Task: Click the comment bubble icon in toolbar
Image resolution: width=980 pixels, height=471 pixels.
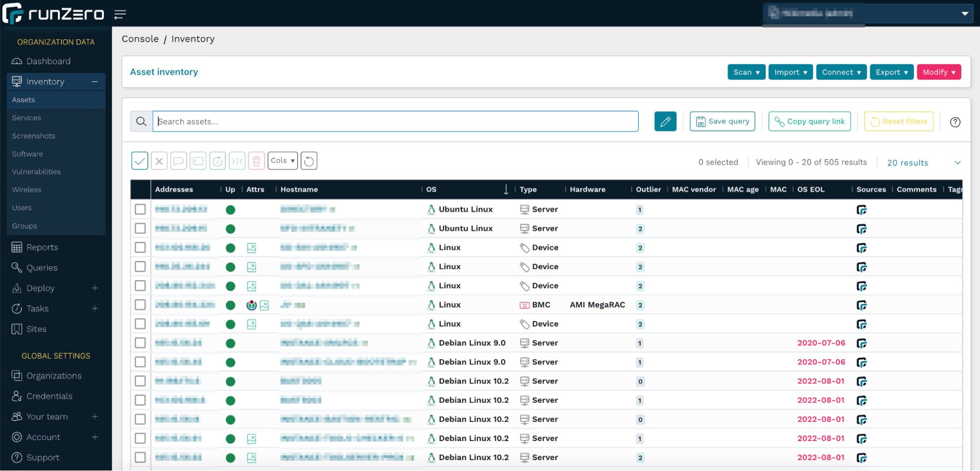Action: point(178,161)
